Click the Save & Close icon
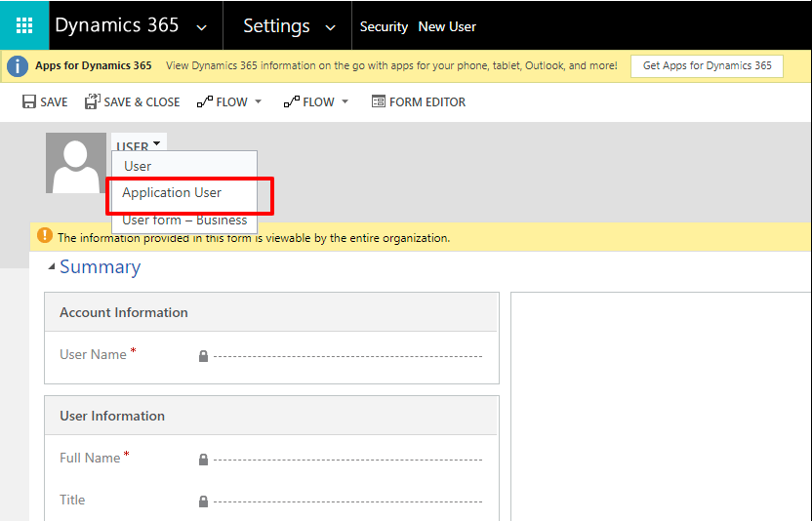This screenshot has height=521, width=812. 93,101
